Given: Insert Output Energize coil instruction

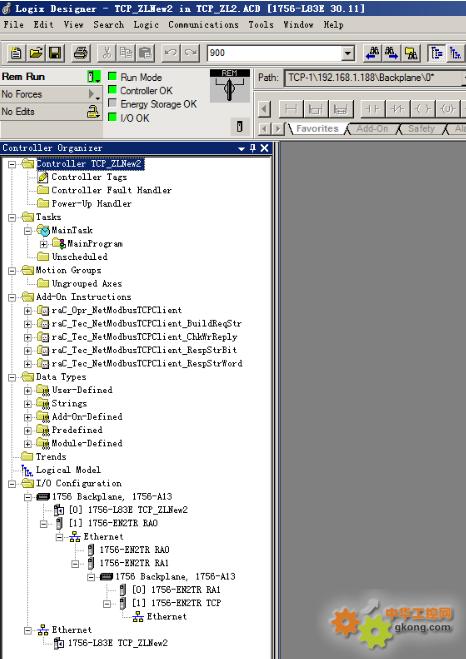Looking at the screenshot, I should (x=422, y=109).
